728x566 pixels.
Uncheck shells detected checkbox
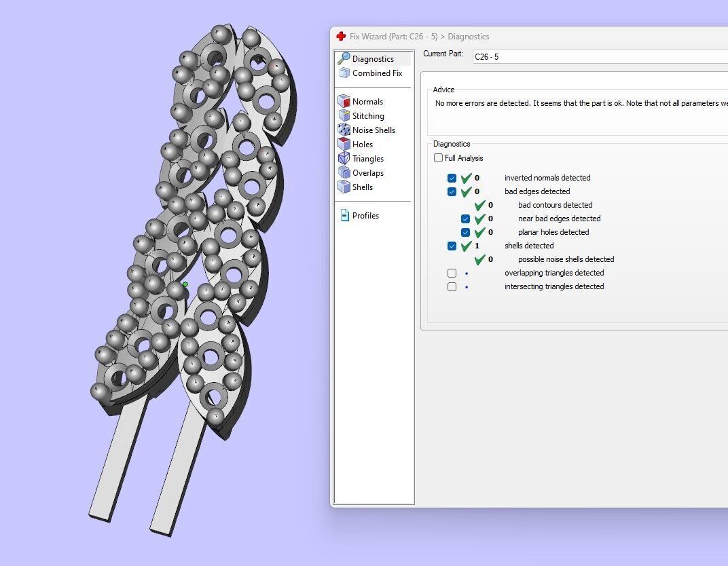[452, 246]
